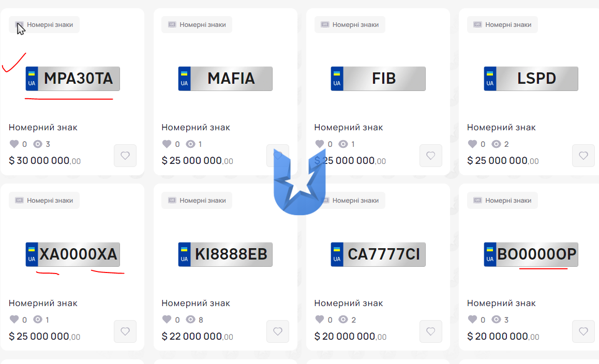The width and height of the screenshot is (599, 364).
Task: Open Номерний знак title of KI8888EB listing
Action: click(196, 303)
